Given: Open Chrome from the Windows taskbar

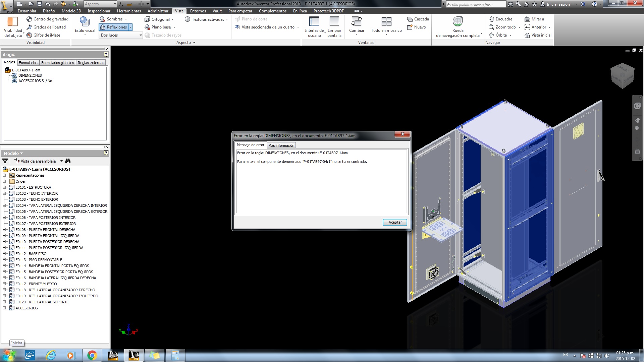Looking at the screenshot, I should (92, 355).
